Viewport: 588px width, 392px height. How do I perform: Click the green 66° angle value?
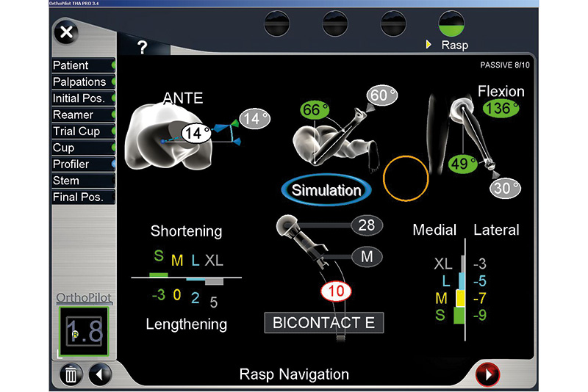coord(315,110)
